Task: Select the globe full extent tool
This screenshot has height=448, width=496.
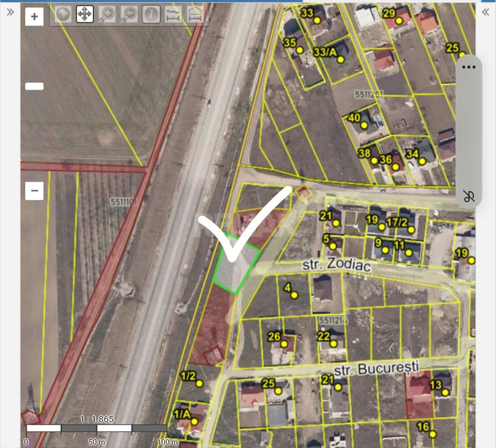Action: [63, 14]
